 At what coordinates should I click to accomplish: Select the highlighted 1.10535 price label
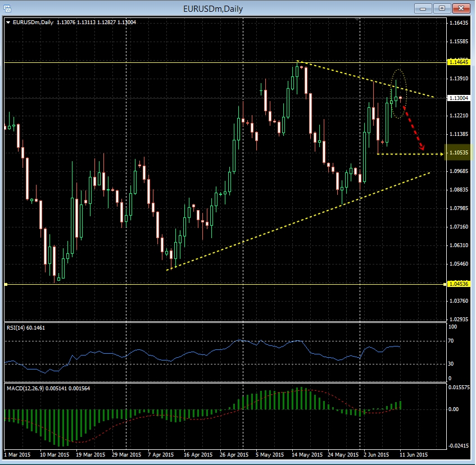point(459,153)
